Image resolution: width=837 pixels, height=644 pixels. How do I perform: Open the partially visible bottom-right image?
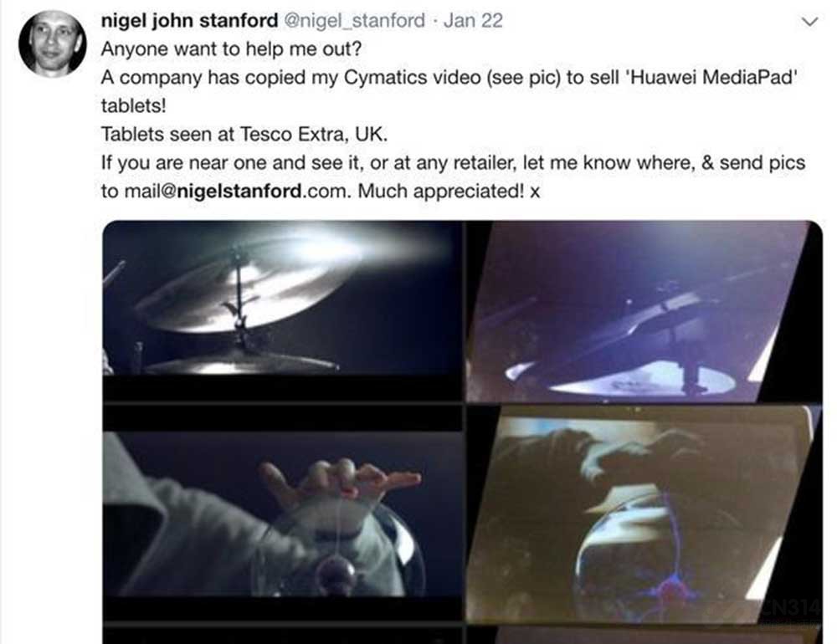[x=644, y=635]
